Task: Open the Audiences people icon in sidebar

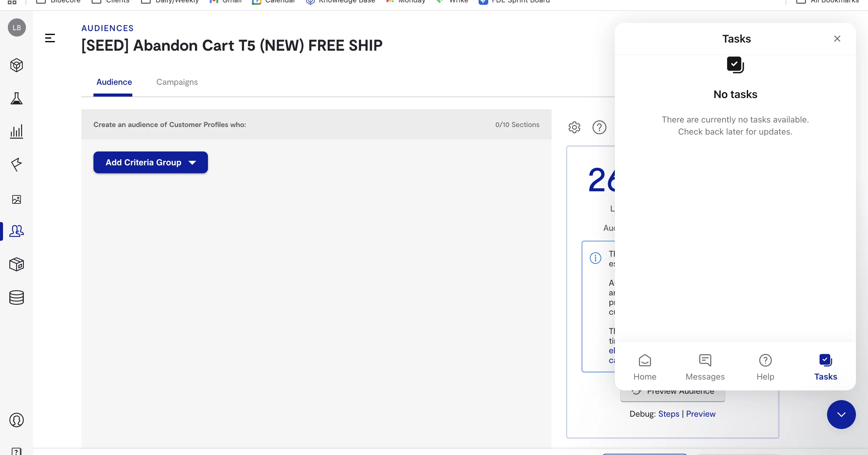Action: (16, 231)
